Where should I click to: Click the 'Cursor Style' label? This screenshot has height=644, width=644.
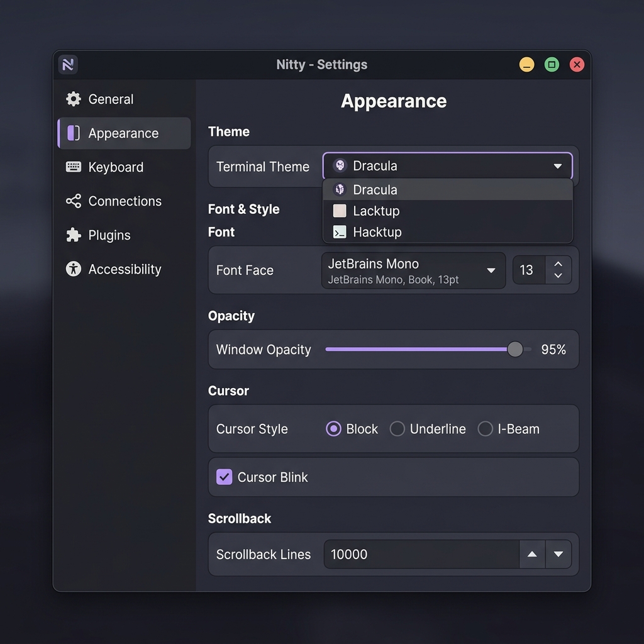pos(252,429)
